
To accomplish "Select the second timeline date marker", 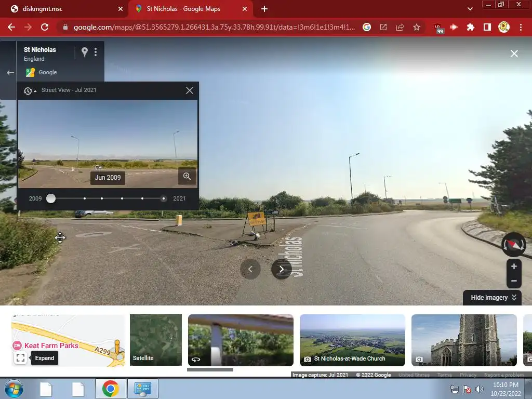I will [85, 198].
